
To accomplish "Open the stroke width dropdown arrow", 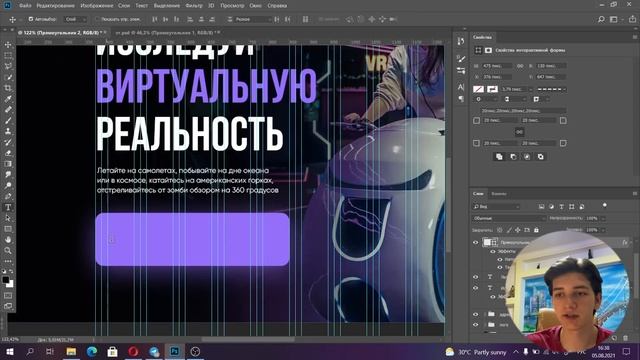I will click(530, 89).
